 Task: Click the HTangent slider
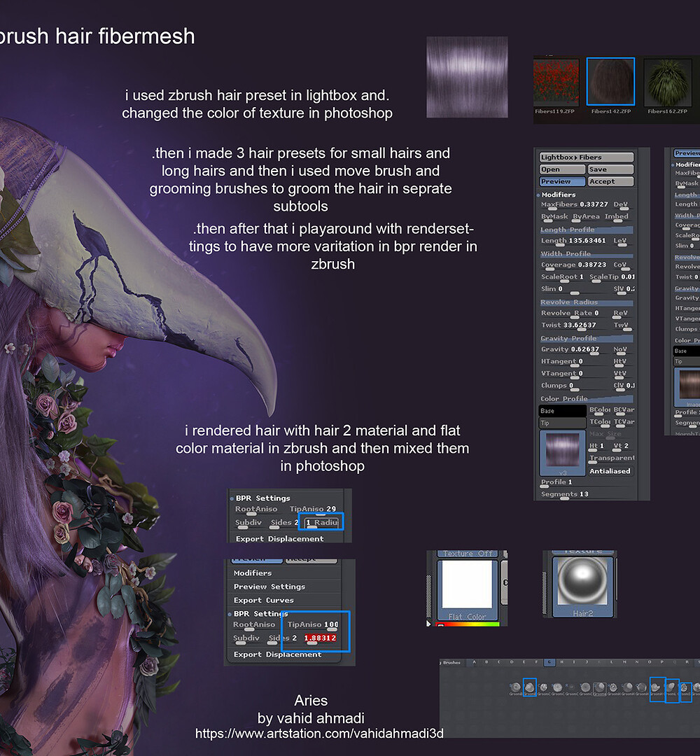(575, 362)
